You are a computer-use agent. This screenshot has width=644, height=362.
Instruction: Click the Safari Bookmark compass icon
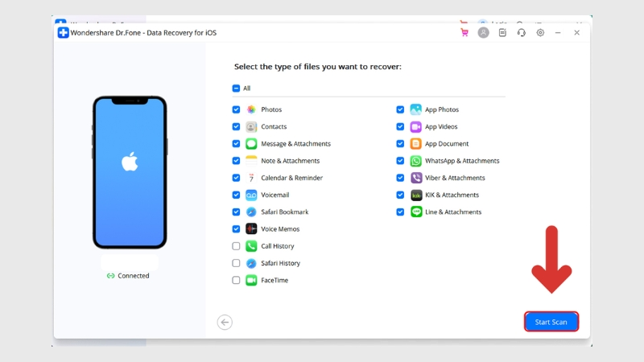click(x=251, y=212)
